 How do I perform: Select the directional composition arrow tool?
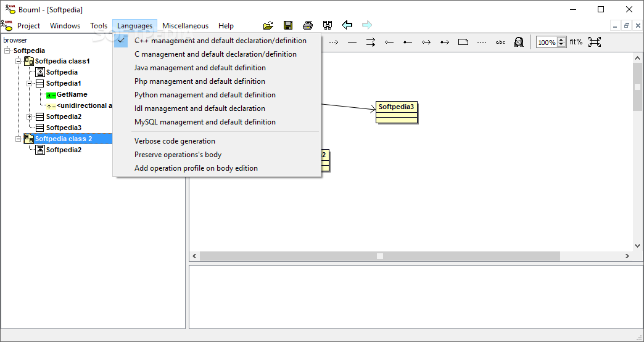coord(444,43)
